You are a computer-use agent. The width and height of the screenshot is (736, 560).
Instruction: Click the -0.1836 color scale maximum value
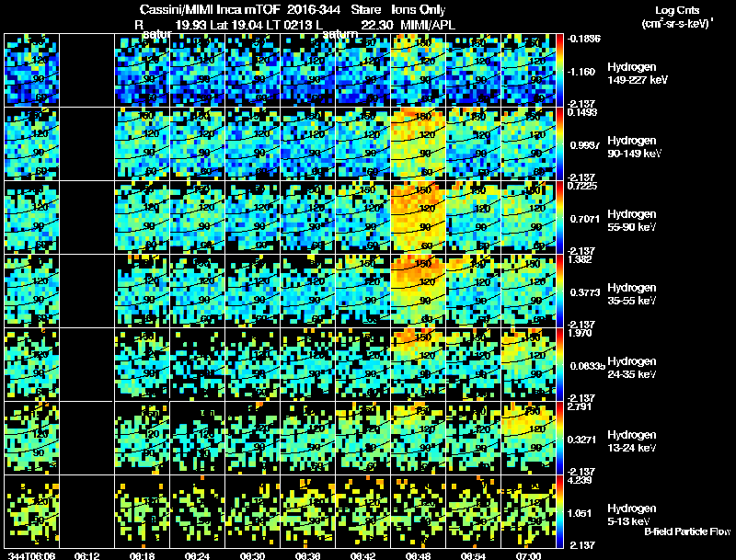pos(584,39)
